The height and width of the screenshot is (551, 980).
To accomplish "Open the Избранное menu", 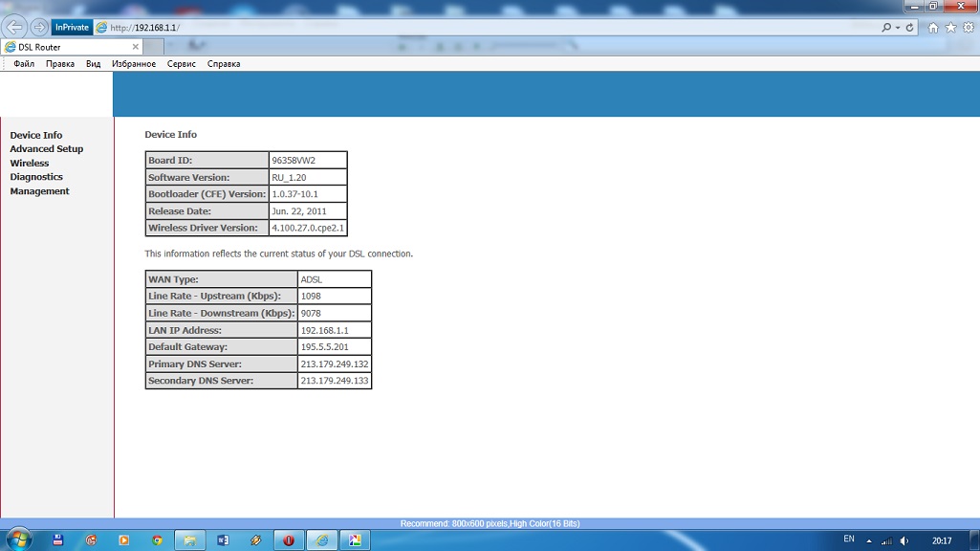I will [134, 64].
